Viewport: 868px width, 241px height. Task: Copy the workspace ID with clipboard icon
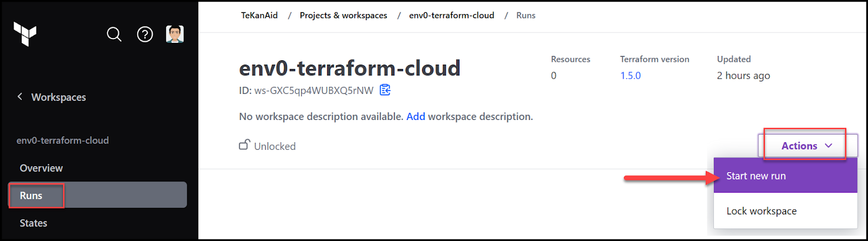point(385,90)
